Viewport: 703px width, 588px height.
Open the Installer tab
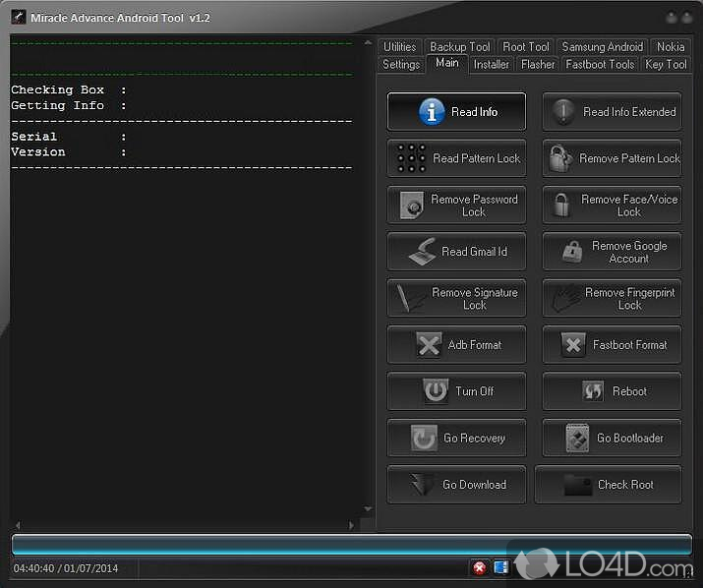[492, 65]
